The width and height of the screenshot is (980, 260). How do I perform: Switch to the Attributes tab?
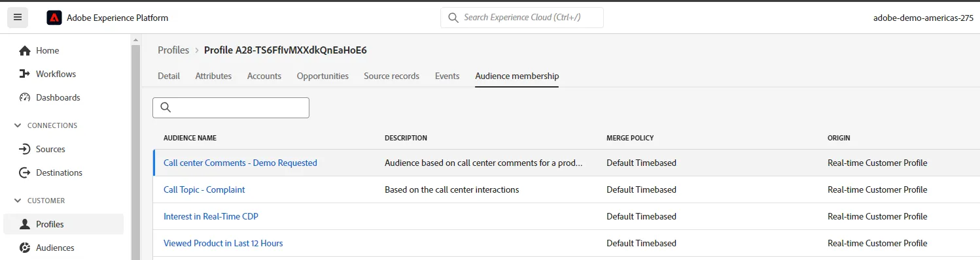tap(213, 76)
